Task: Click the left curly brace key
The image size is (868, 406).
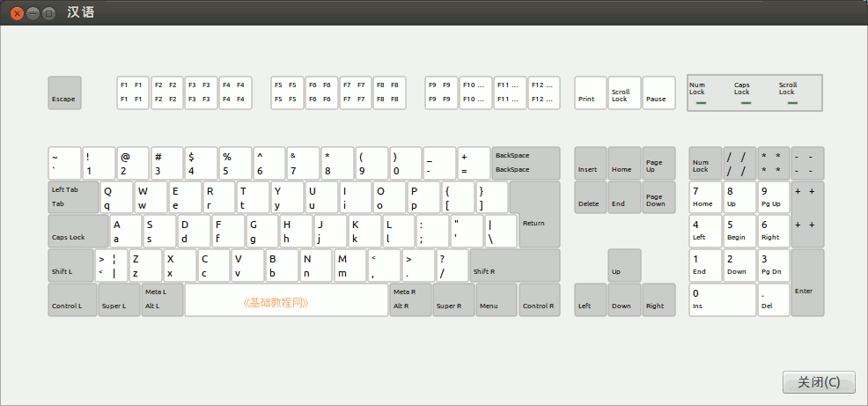Action: click(458, 197)
